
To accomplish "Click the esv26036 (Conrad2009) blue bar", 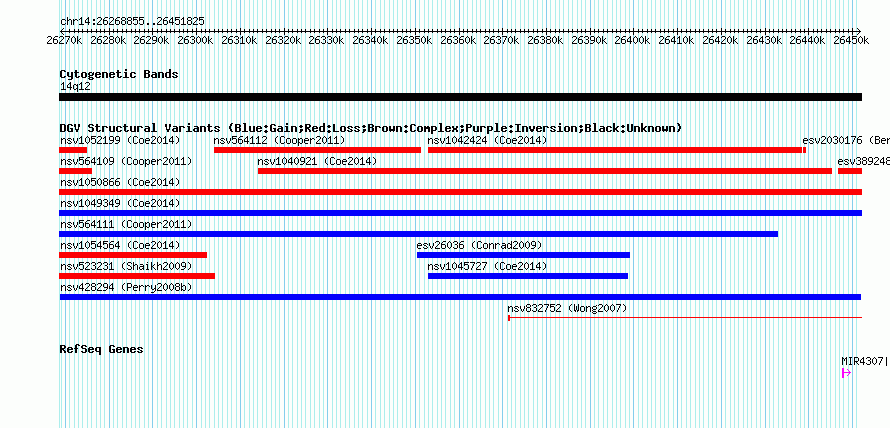I will pyautogui.click(x=523, y=255).
